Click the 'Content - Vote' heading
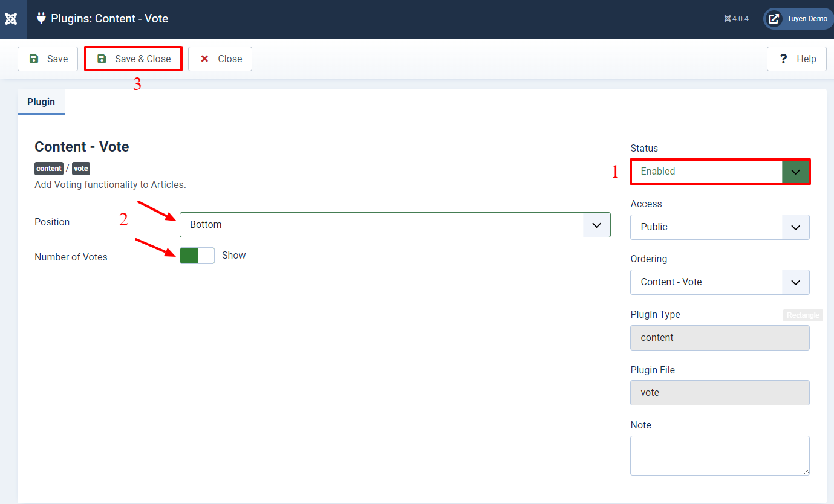The height and width of the screenshot is (504, 834). (x=82, y=147)
